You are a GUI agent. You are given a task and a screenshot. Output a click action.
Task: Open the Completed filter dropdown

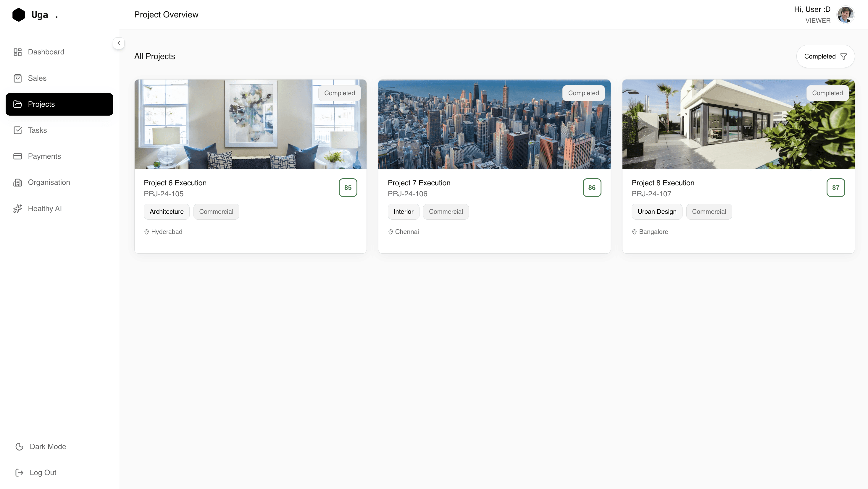(819, 56)
